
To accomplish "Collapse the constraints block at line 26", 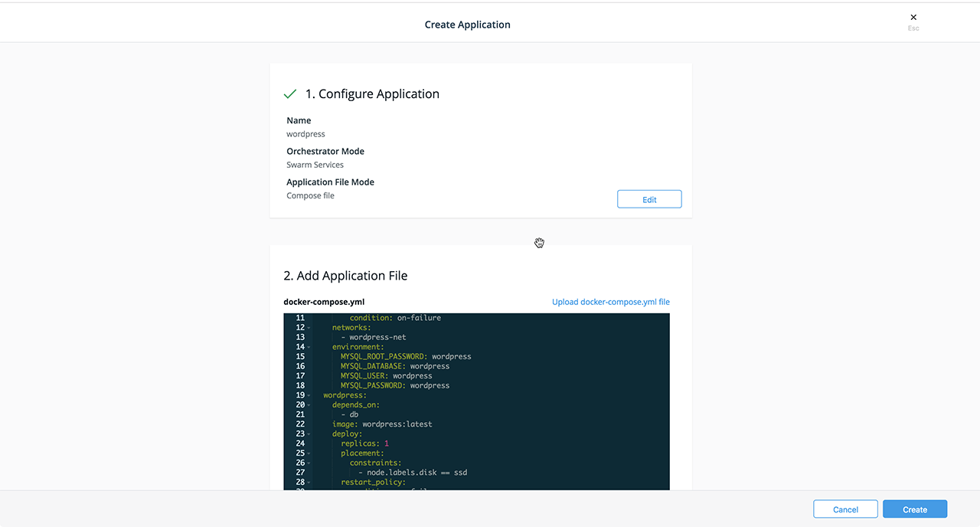I will coord(309,463).
